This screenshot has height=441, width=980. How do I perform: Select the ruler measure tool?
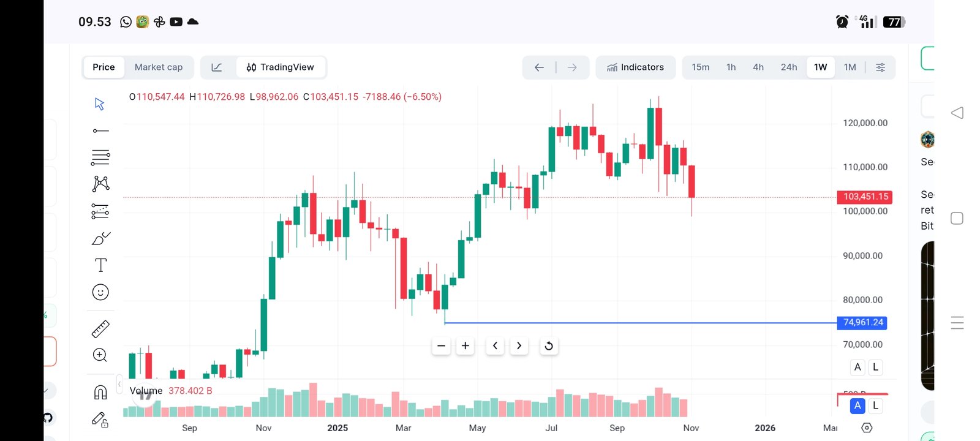click(x=100, y=329)
